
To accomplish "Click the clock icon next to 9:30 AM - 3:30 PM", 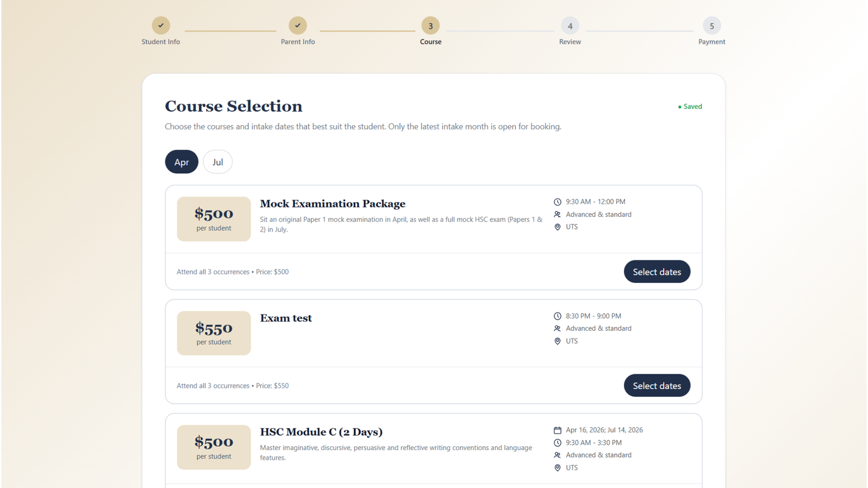I will [557, 442].
